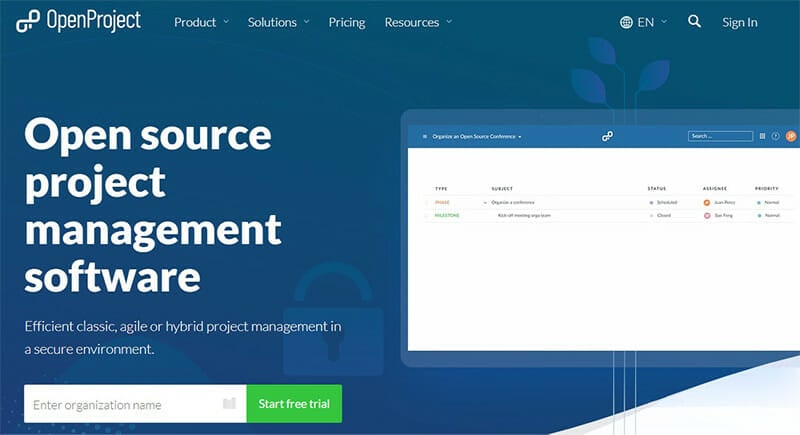
Task: Click Juan Perez's avatar icon
Action: click(707, 202)
